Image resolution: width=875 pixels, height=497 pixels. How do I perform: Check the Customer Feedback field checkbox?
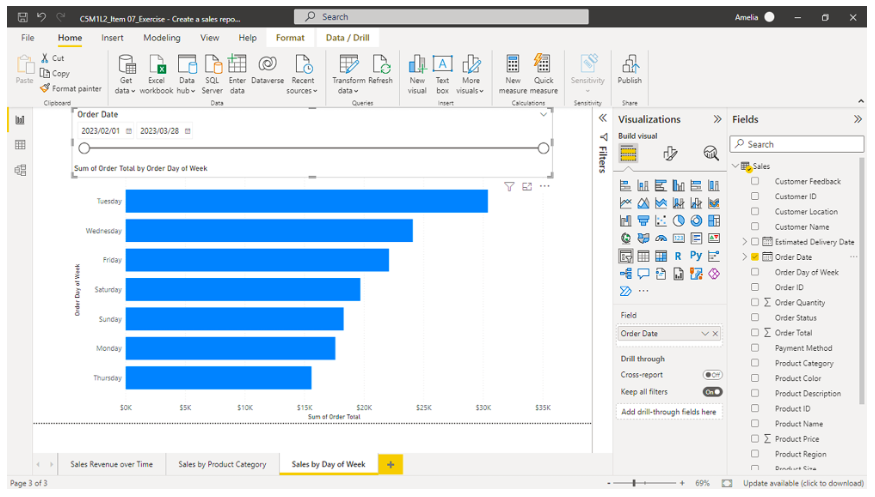755,182
